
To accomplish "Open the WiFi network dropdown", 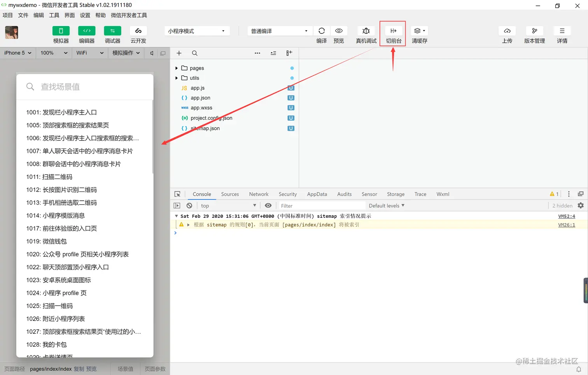I will pos(90,53).
